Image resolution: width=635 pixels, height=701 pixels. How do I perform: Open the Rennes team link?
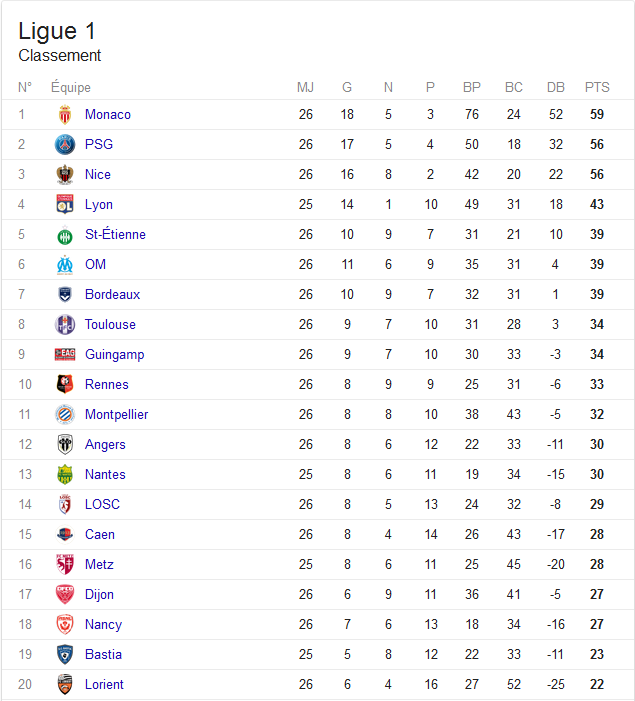pyautogui.click(x=106, y=384)
